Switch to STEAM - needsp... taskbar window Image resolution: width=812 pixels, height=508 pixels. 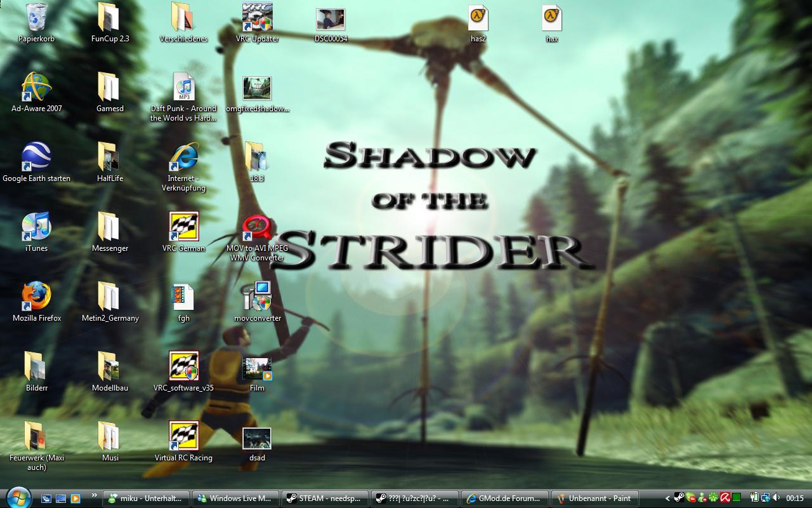325,498
